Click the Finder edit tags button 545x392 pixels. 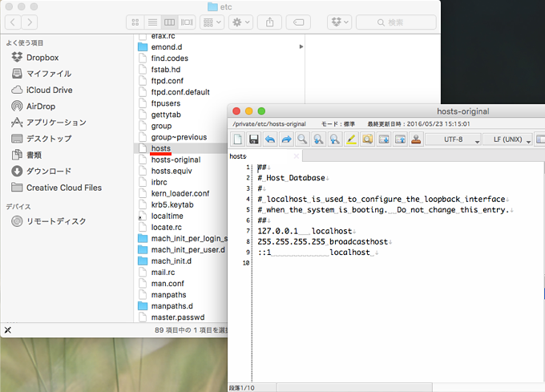click(x=298, y=22)
